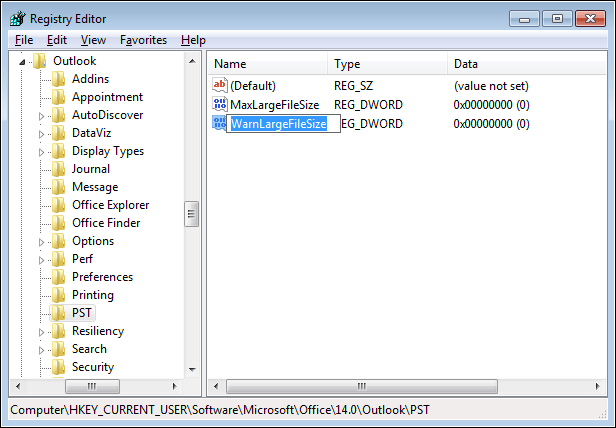Expand the Options key
Viewport: 616px width, 428px height.
pyautogui.click(x=41, y=242)
